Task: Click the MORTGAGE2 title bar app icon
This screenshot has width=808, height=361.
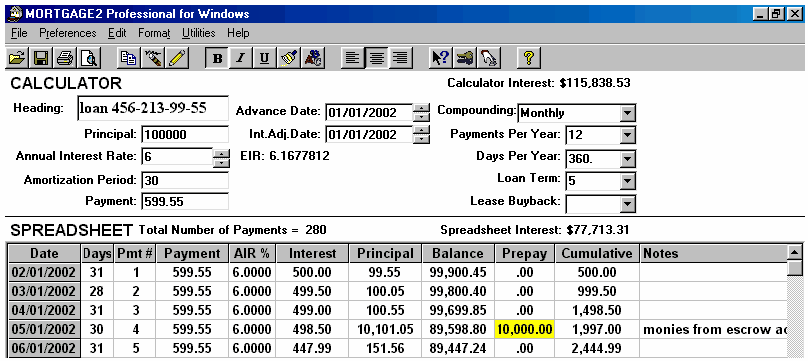Action: [x=15, y=14]
